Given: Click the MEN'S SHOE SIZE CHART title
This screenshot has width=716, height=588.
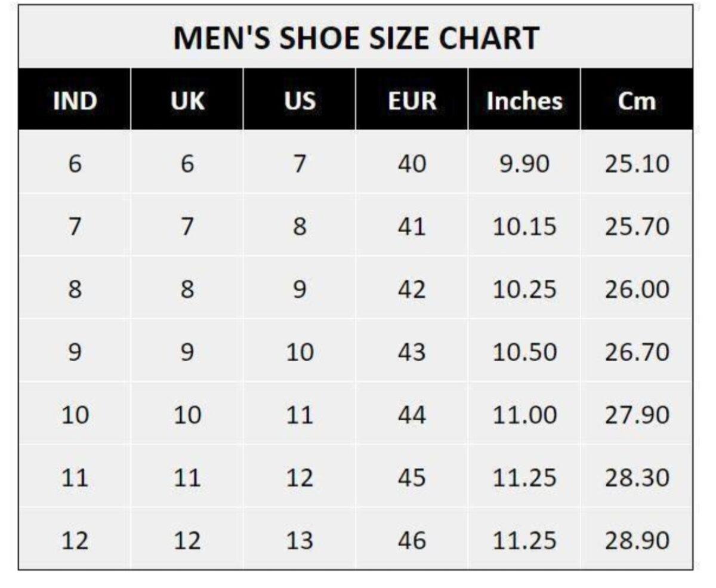Looking at the screenshot, I should (x=356, y=38).
